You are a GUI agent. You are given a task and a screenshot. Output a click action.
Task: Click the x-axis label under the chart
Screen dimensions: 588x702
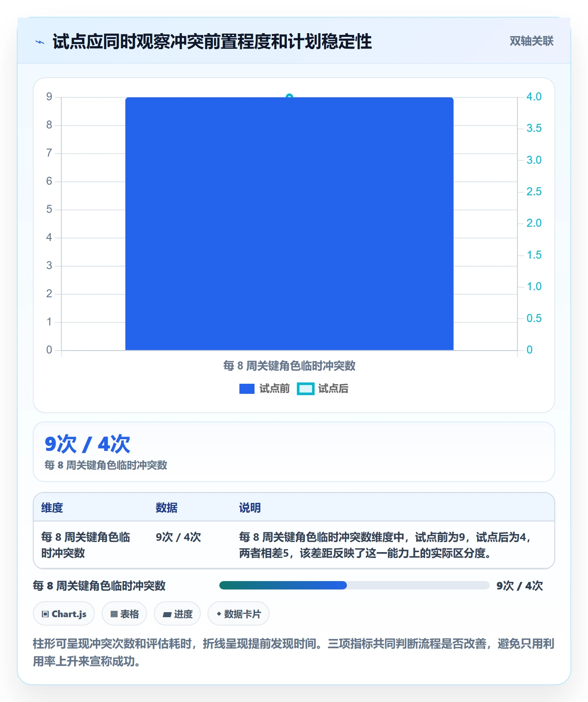coord(289,366)
